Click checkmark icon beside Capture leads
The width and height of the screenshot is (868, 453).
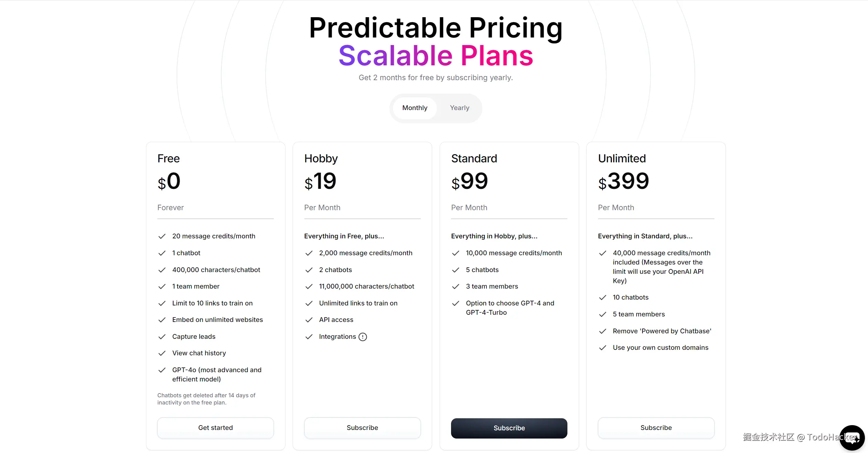162,337
